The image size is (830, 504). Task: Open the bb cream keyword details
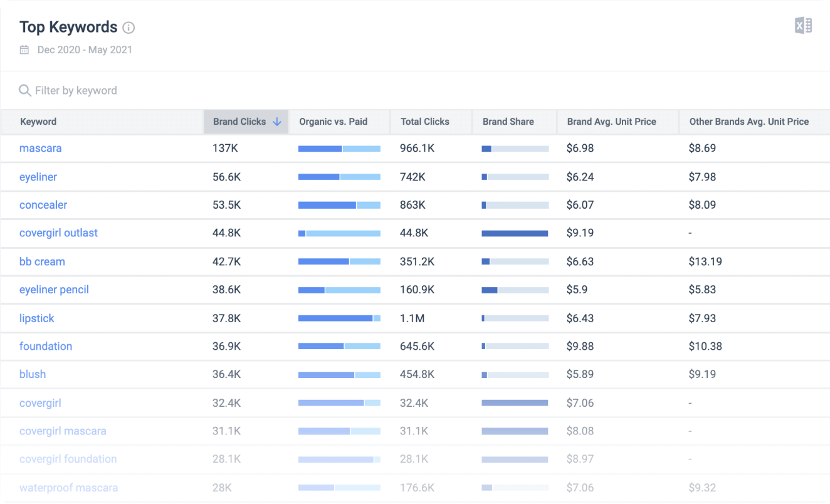pyautogui.click(x=42, y=261)
